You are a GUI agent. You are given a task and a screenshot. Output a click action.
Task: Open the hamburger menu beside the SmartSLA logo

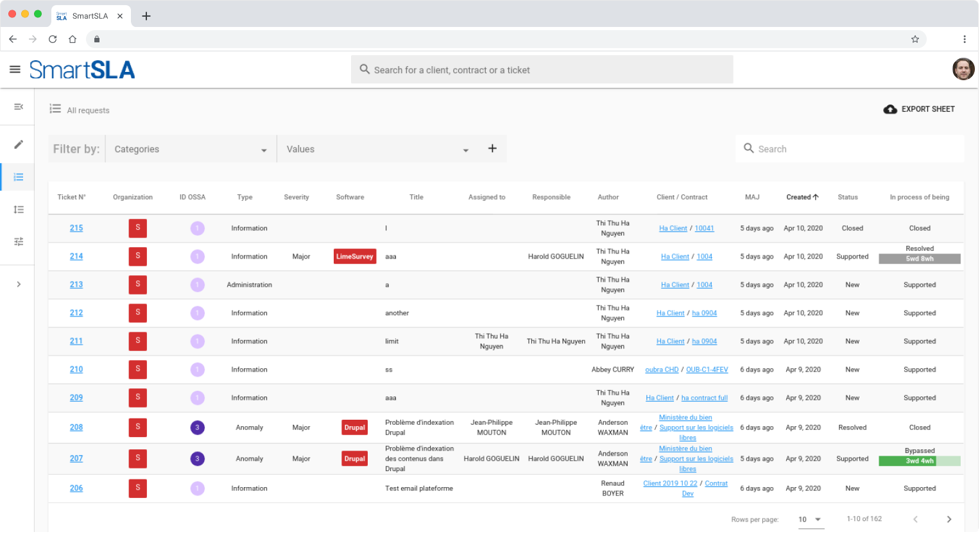(14, 69)
